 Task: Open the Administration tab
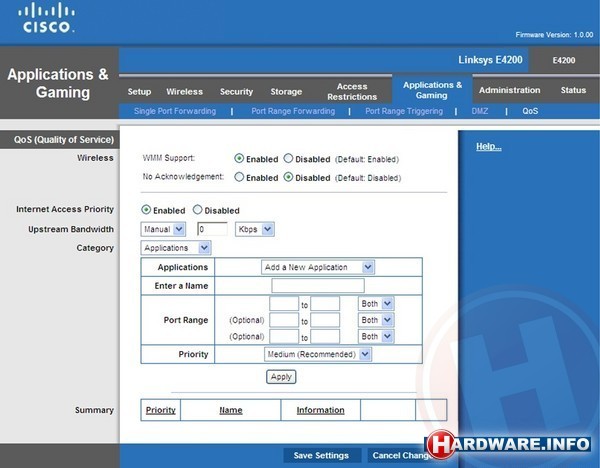509,90
